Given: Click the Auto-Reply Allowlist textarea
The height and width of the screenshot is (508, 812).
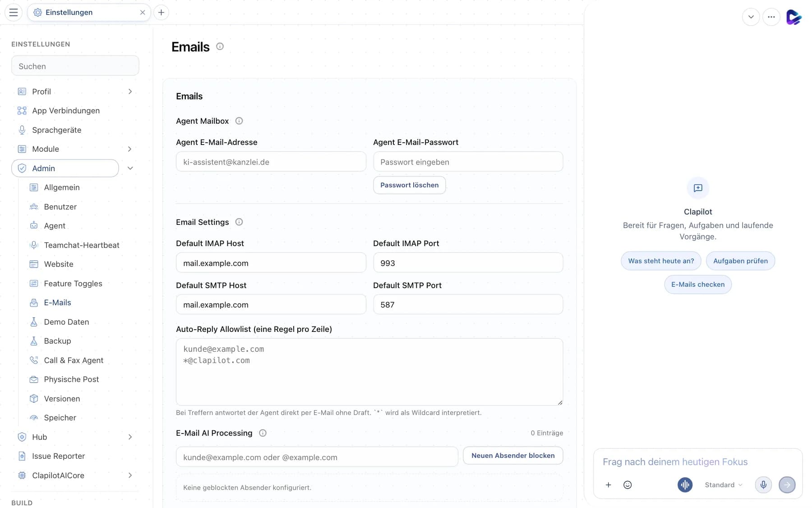Looking at the screenshot, I should [x=369, y=372].
